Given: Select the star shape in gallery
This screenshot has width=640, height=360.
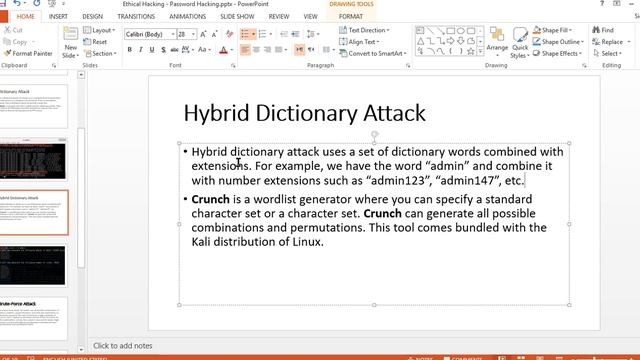Looking at the screenshot, I should pos(471,51).
